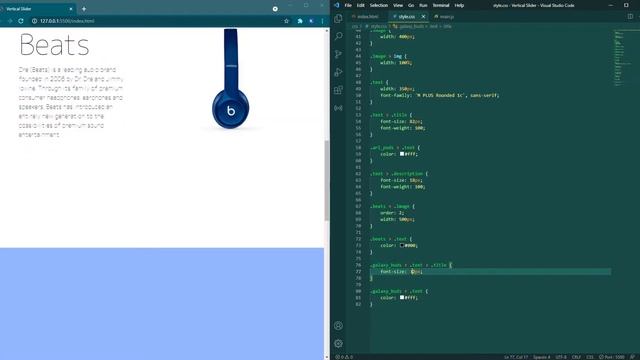Open the Source Control view
The image size is (640, 360).
338,54
